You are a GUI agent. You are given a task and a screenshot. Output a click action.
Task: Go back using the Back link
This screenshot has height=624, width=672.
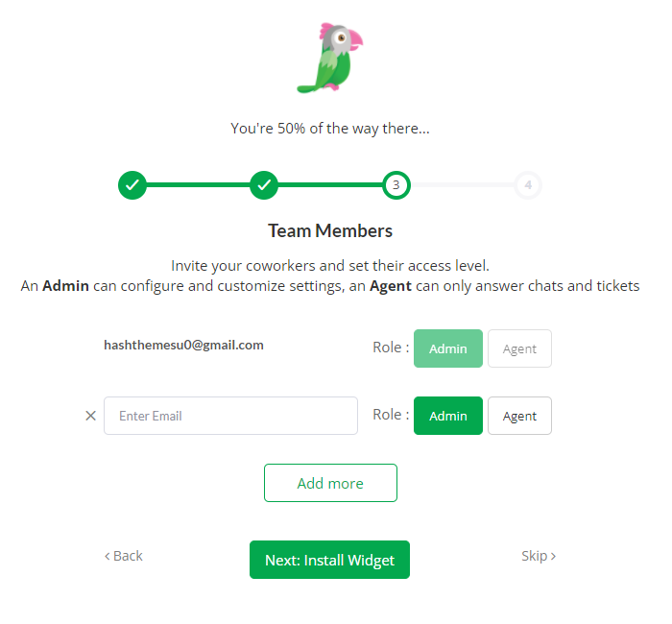coord(124,556)
